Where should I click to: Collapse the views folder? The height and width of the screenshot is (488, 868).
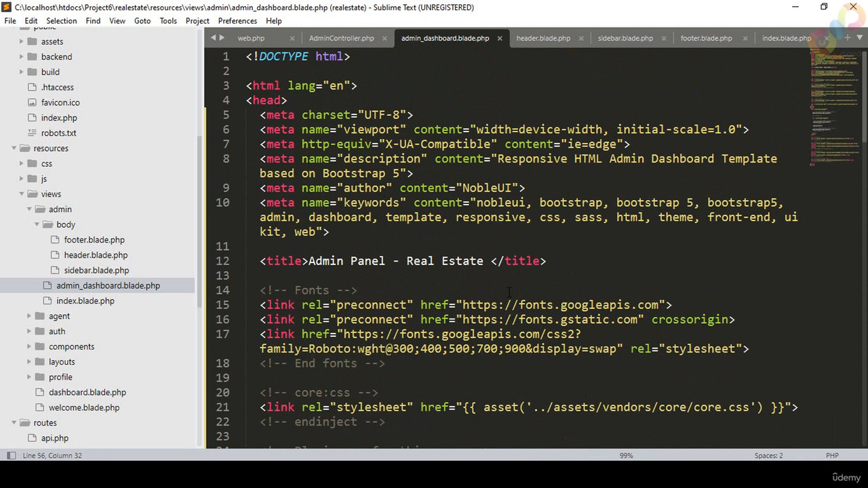pos(22,194)
